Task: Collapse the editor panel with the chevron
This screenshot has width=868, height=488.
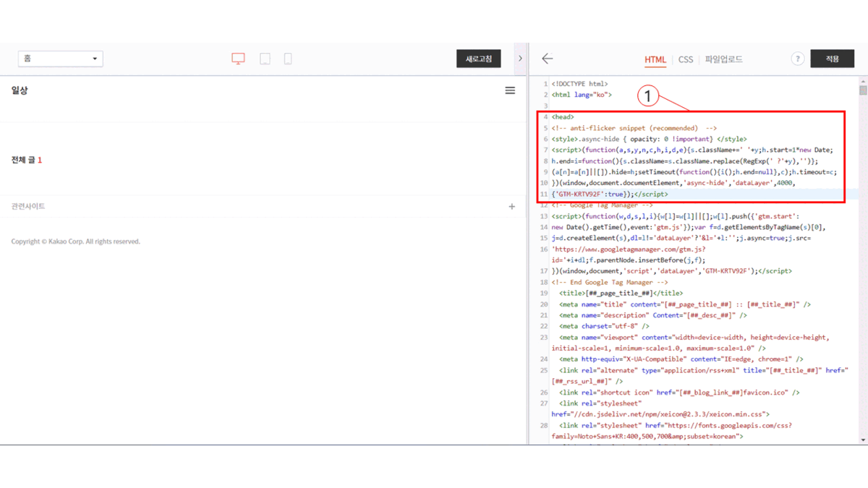Action: [520, 59]
